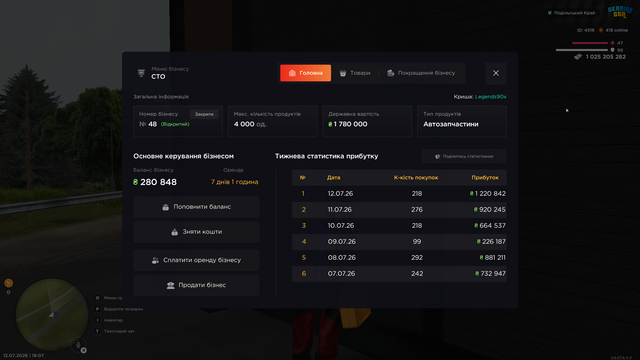The width and height of the screenshot is (640, 360).
Task: Click business number № 48
Action: click(148, 124)
